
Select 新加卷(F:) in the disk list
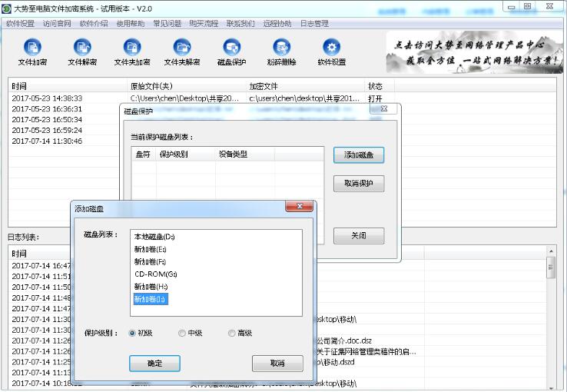[x=150, y=262]
